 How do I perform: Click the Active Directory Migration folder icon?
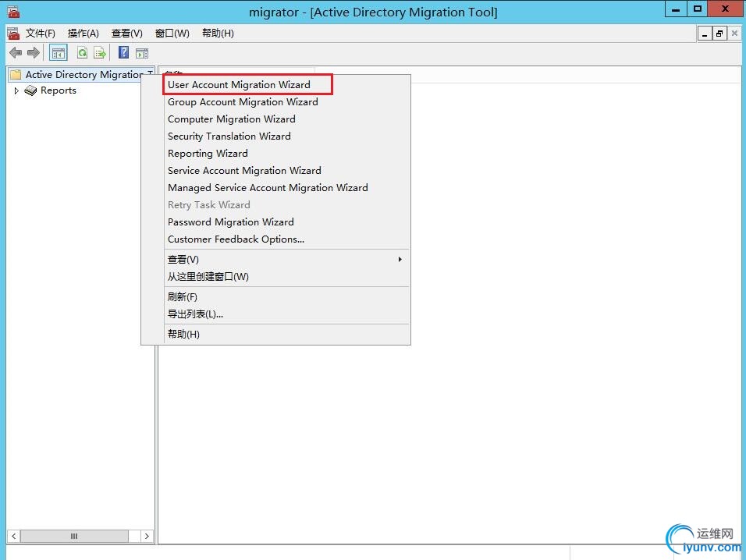click(16, 75)
